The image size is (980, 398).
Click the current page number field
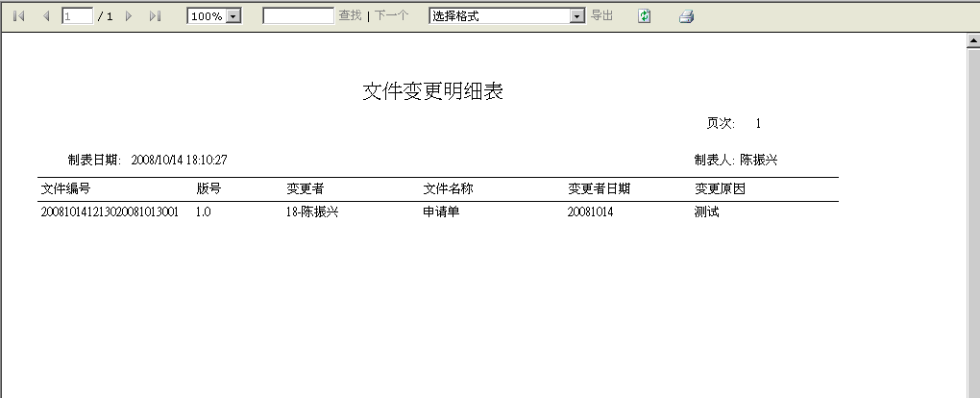[x=77, y=16]
